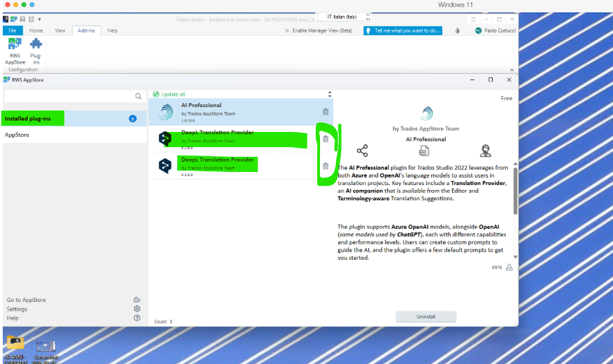This screenshot has width=613, height=364.
Task: Click the installed plug-ins count badge
Action: [133, 118]
